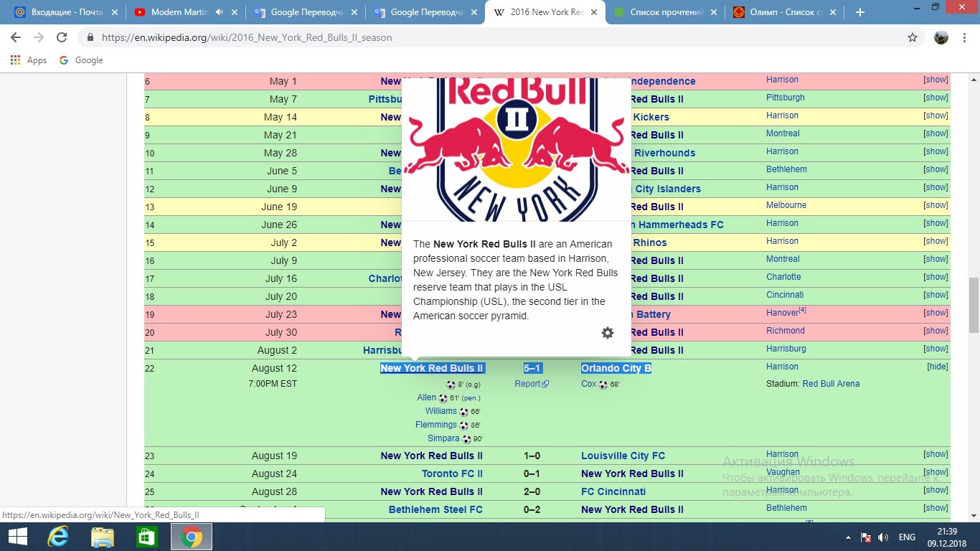
Task: Open the Harrisburg location link
Action: click(x=786, y=349)
